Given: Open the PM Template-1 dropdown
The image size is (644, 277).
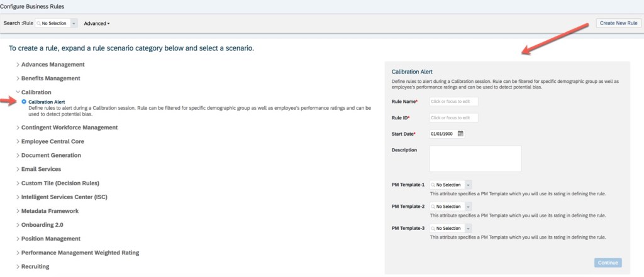Looking at the screenshot, I should [467, 185].
